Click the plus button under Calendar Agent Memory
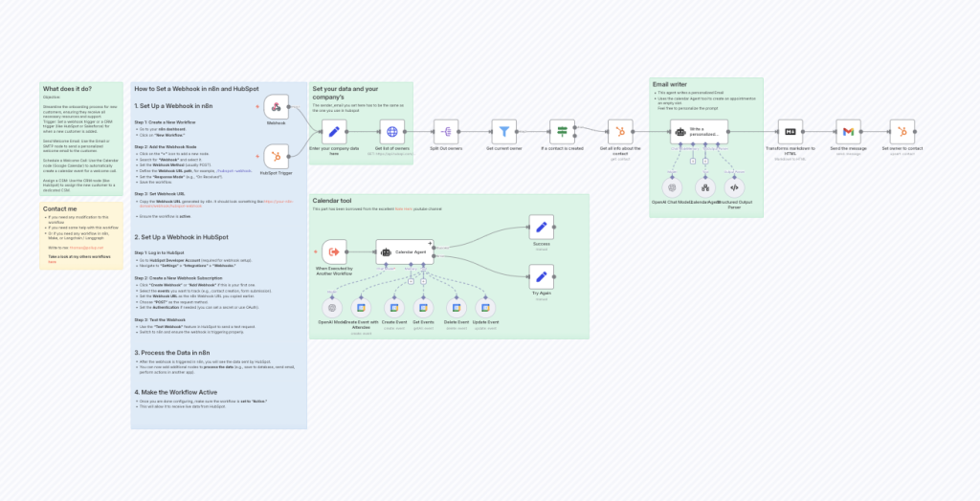This screenshot has height=501, width=980. pyautogui.click(x=411, y=282)
